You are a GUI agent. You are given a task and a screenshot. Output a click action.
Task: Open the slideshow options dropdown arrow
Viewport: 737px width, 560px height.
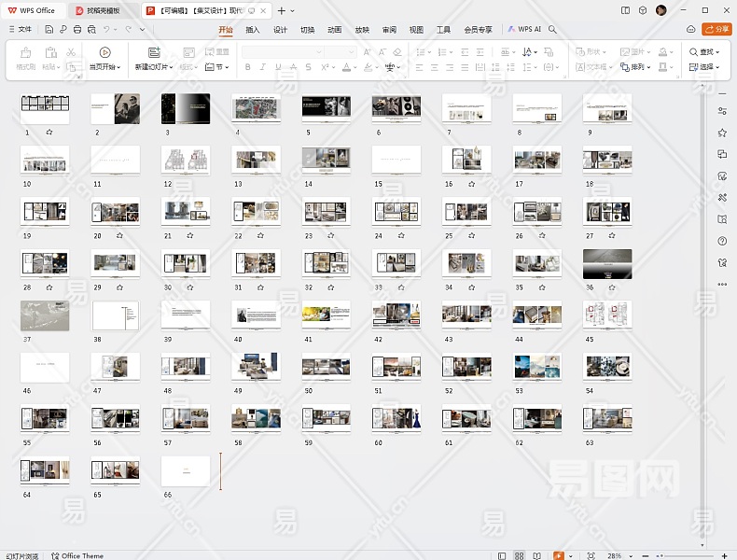click(570, 555)
